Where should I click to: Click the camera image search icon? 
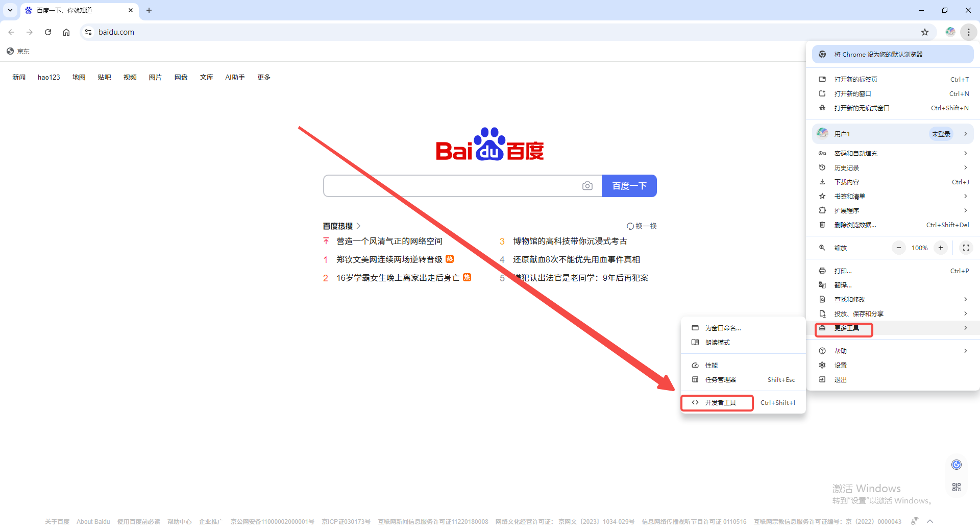(587, 186)
